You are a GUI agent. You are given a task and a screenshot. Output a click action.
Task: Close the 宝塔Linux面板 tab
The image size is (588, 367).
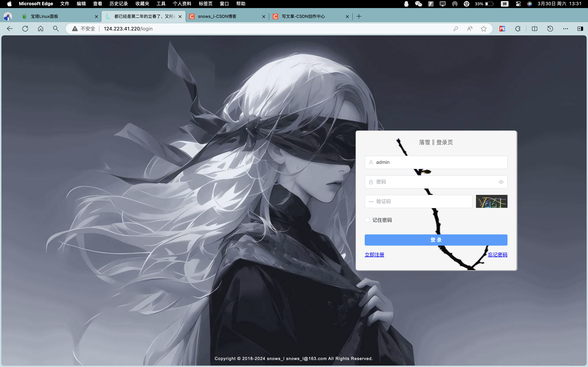[x=96, y=16]
